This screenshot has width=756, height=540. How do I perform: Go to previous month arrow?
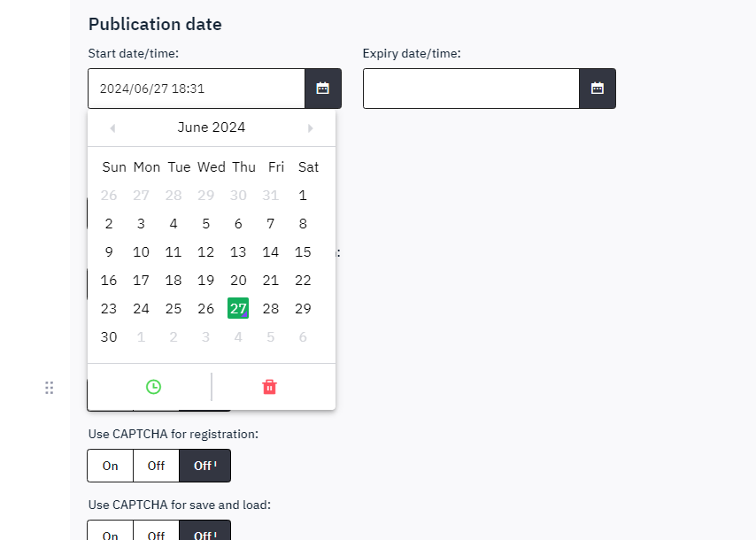112,128
